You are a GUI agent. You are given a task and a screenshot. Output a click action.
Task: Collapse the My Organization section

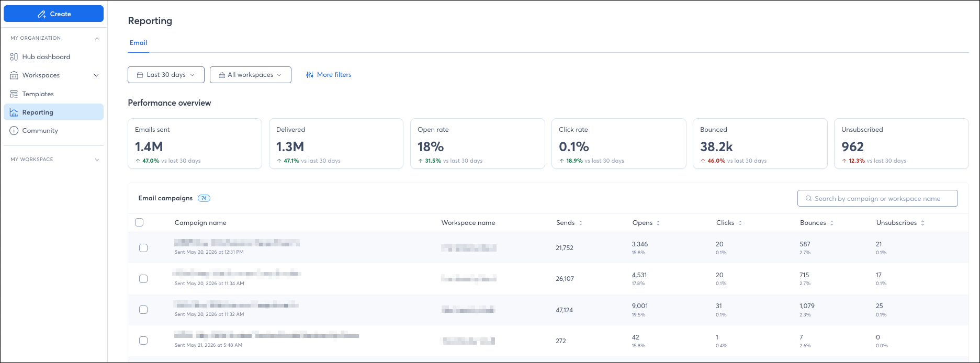(x=97, y=38)
